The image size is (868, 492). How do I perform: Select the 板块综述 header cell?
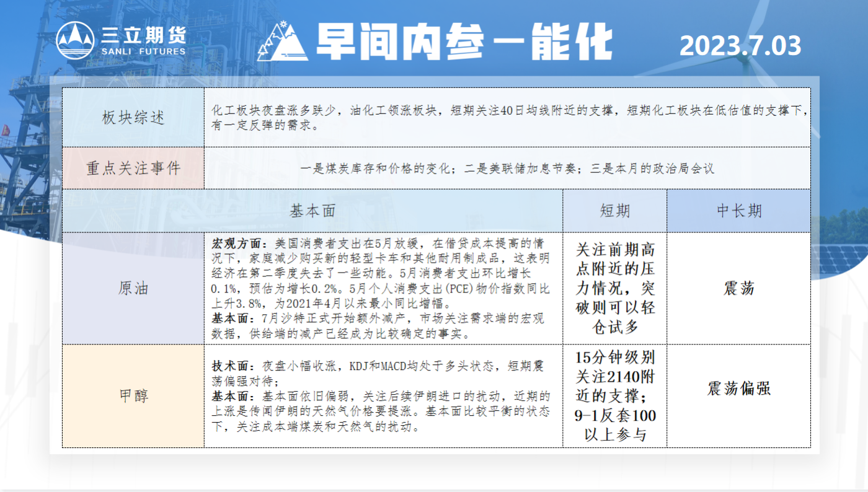pos(133,118)
